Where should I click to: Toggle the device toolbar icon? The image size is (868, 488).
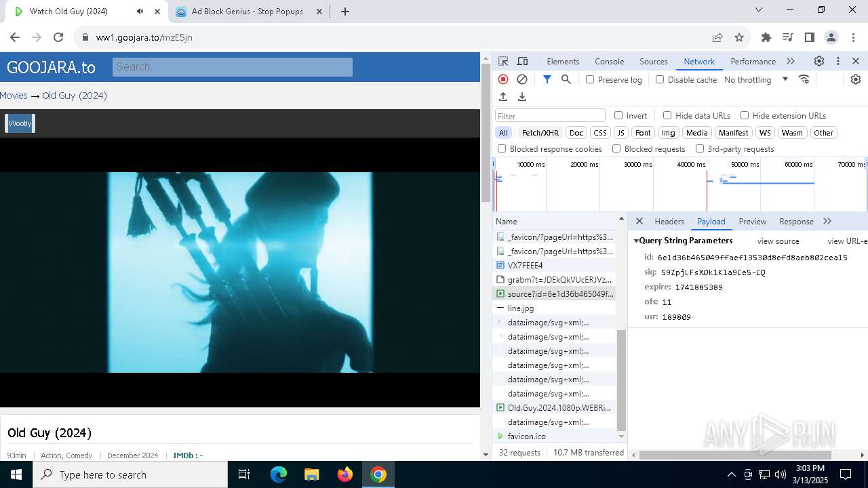[522, 61]
